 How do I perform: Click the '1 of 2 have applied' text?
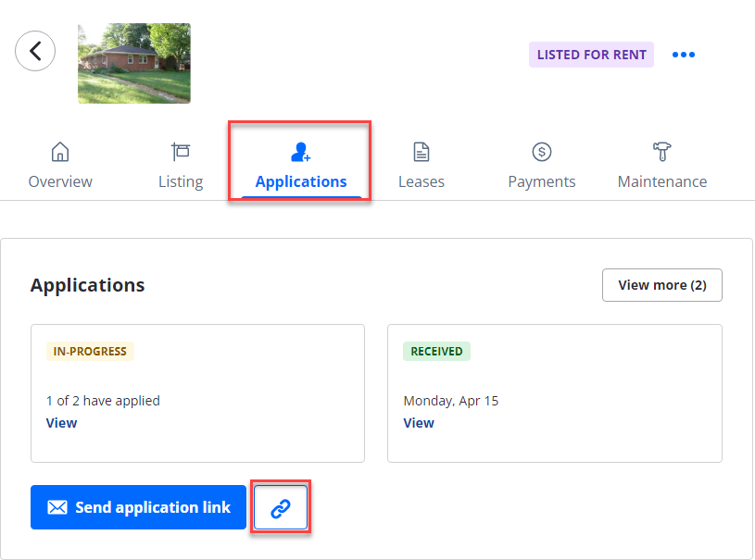coord(103,401)
